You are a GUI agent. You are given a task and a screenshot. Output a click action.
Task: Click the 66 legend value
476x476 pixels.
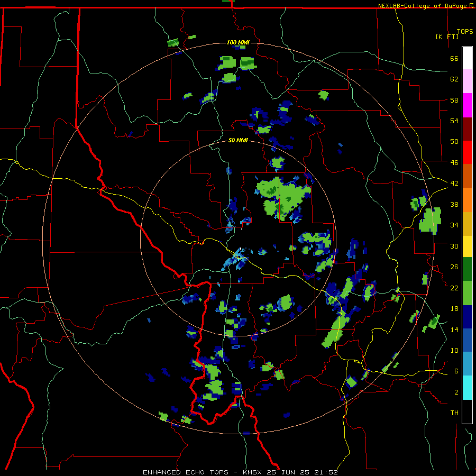[x=454, y=58]
